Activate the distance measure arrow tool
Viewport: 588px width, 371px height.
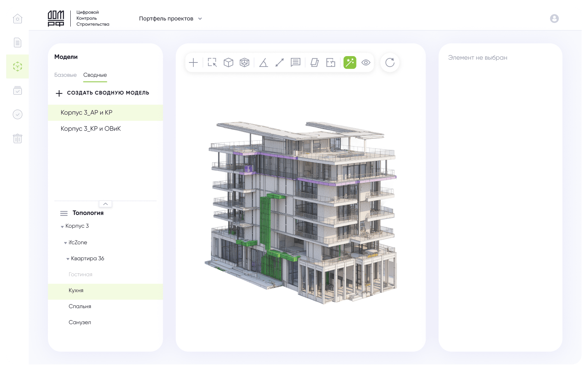[279, 62]
